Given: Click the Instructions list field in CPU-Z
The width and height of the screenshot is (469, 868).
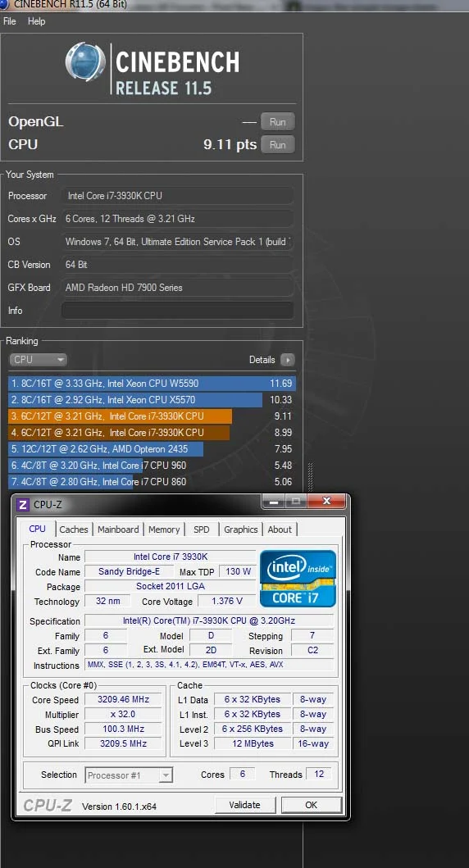Looking at the screenshot, I should [x=209, y=665].
